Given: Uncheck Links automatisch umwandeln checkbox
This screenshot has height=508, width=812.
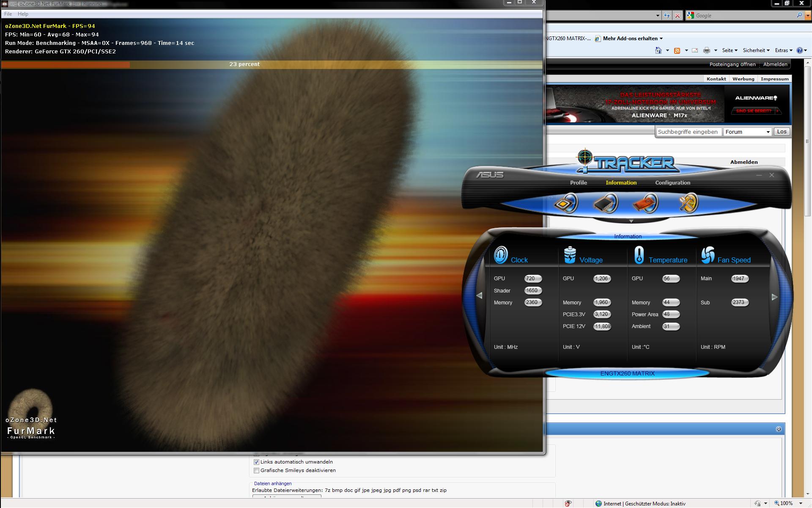Looking at the screenshot, I should (x=256, y=462).
